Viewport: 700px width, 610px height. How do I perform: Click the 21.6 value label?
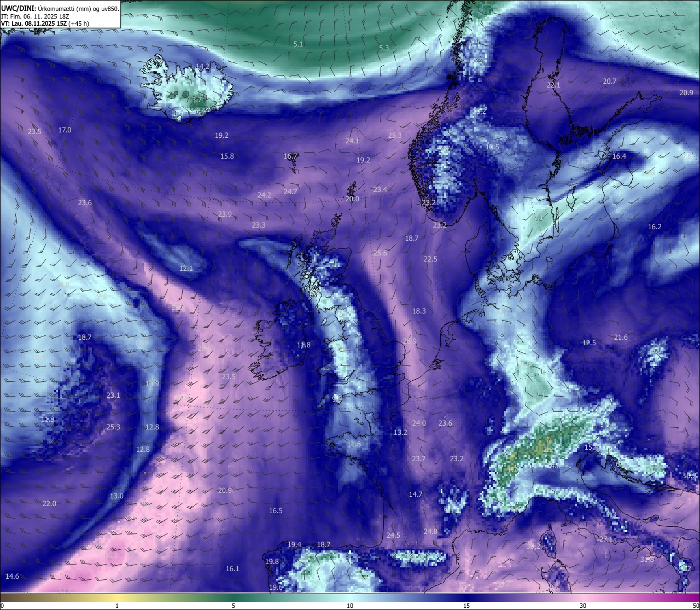621,338
